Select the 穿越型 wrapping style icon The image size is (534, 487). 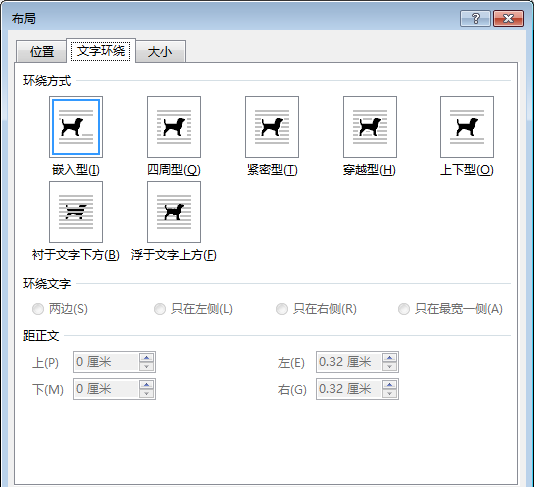(370, 127)
